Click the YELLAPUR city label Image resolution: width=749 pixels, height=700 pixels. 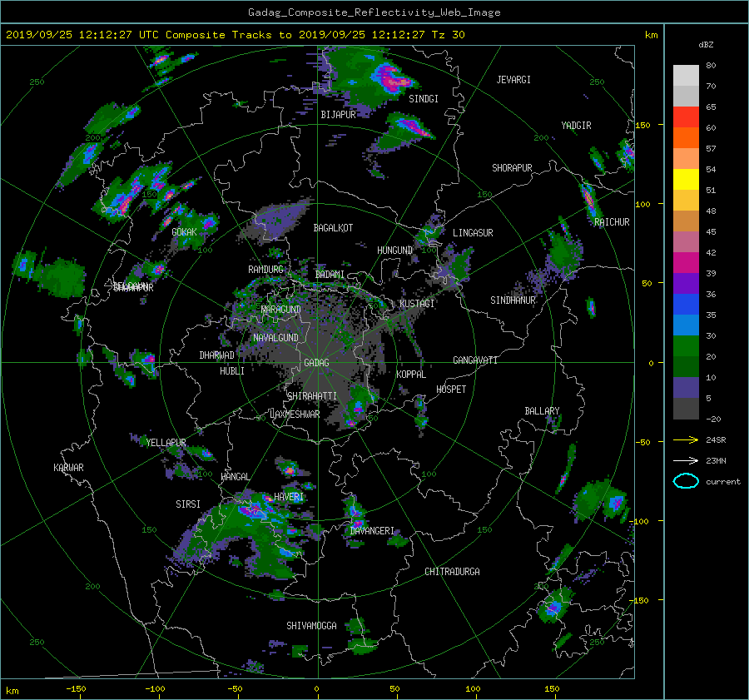tap(166, 443)
